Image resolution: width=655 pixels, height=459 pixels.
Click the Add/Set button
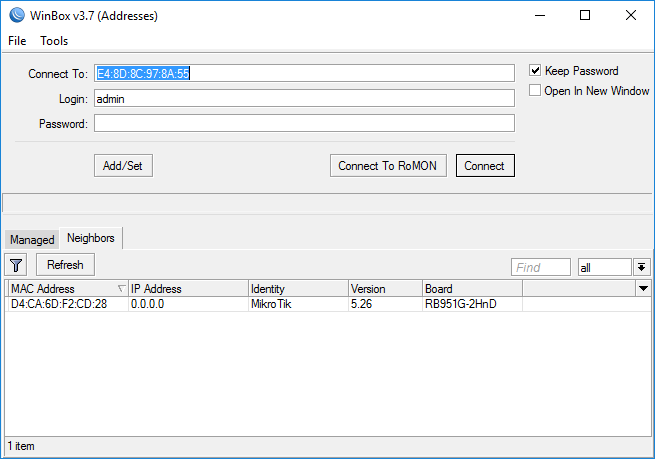point(123,166)
